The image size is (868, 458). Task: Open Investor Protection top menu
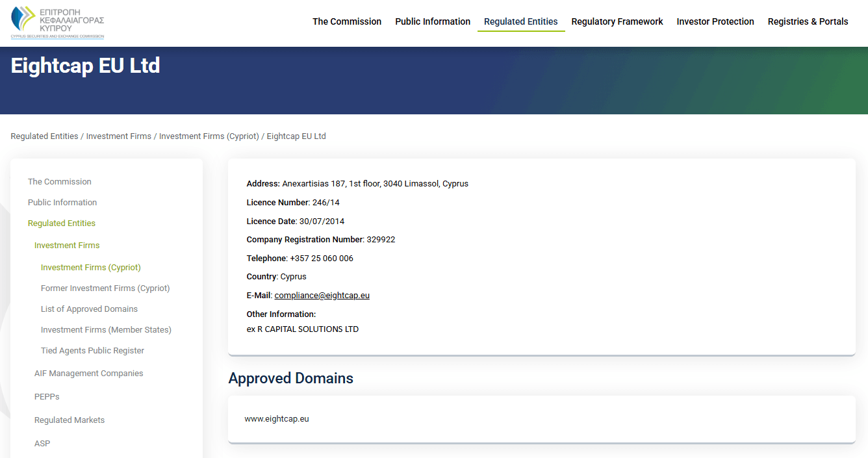[x=715, y=21]
